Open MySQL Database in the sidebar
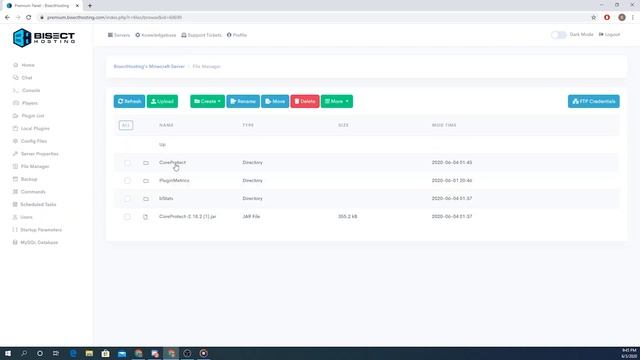640x360 pixels. [x=35, y=242]
